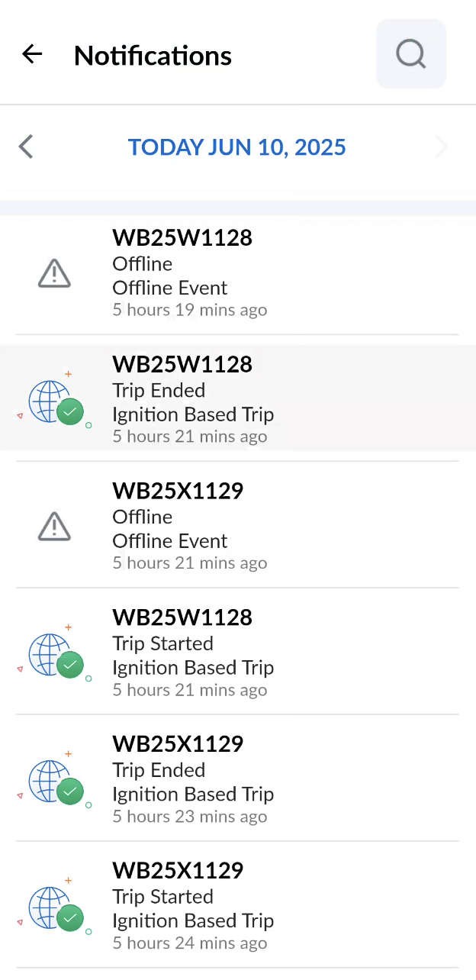Screen dimensions: 476x980
Task: Tap globe icon for WB25X1129 Trip Ended
Action: click(x=55, y=782)
